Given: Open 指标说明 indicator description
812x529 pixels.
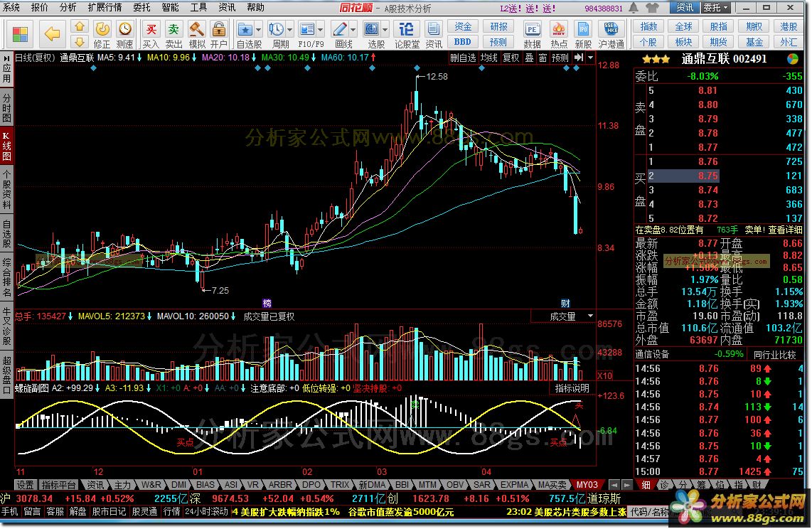Looking at the screenshot, I should [572, 388].
